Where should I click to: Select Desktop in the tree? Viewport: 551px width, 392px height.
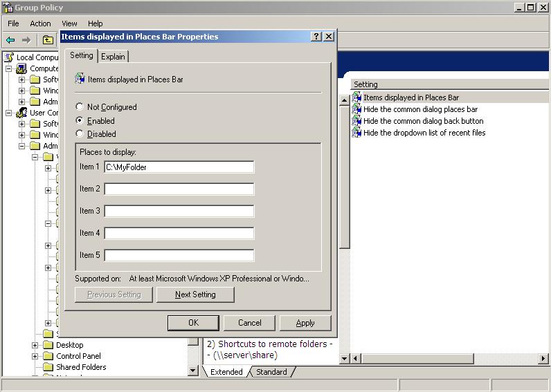70,345
